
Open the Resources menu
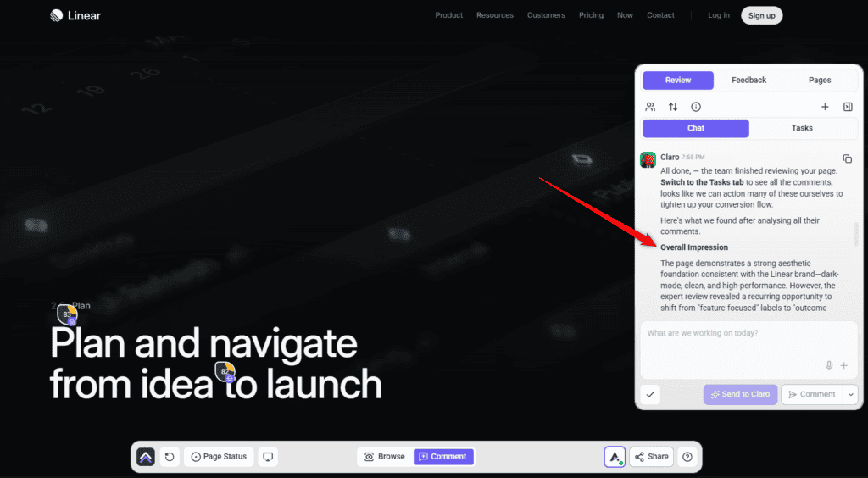pos(495,15)
